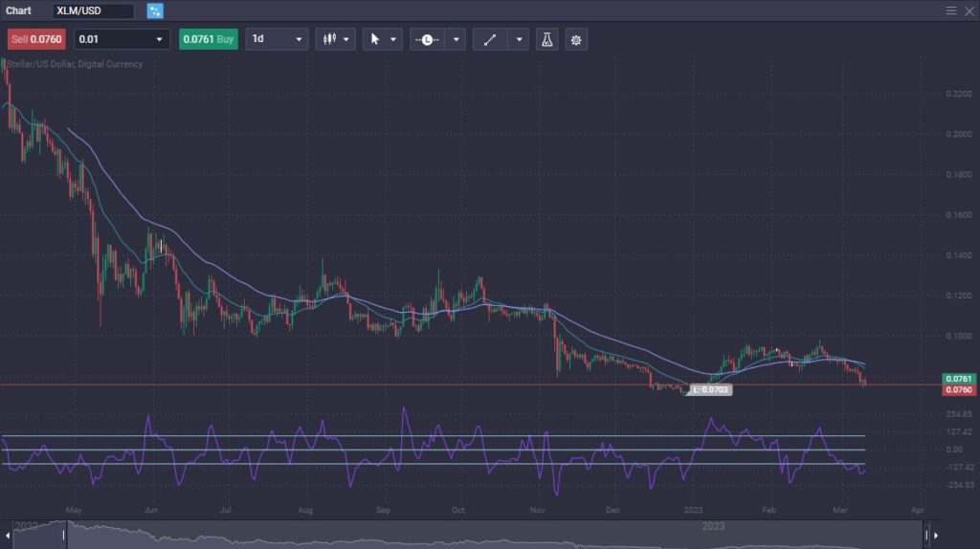The height and width of the screenshot is (549, 980).
Task: Click the L: 0.0703 low price label
Action: (711, 390)
